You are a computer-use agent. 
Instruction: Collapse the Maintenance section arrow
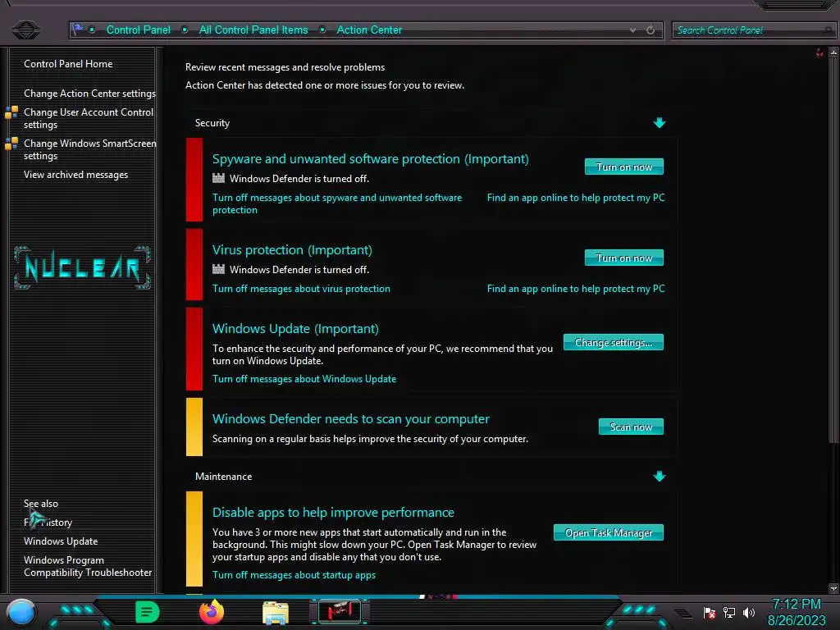(660, 477)
